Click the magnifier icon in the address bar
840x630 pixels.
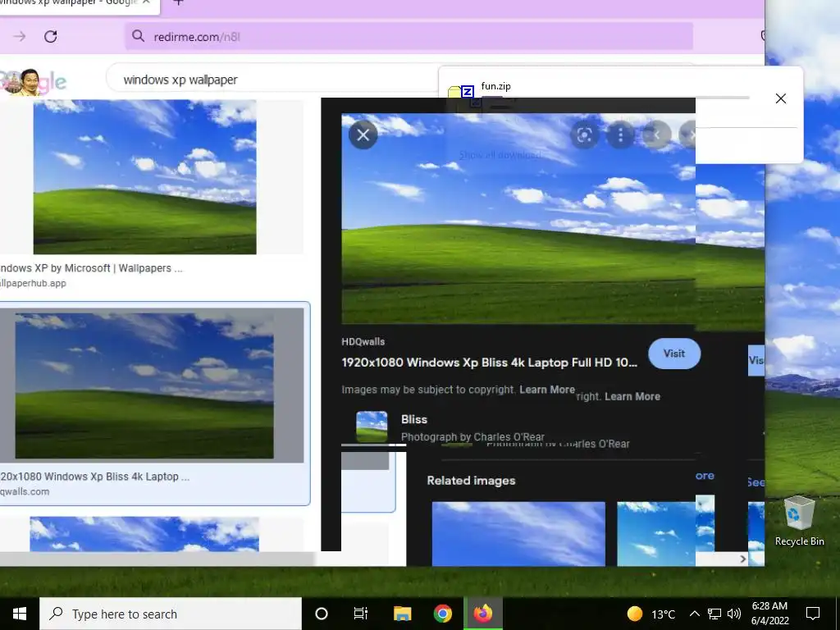(138, 36)
